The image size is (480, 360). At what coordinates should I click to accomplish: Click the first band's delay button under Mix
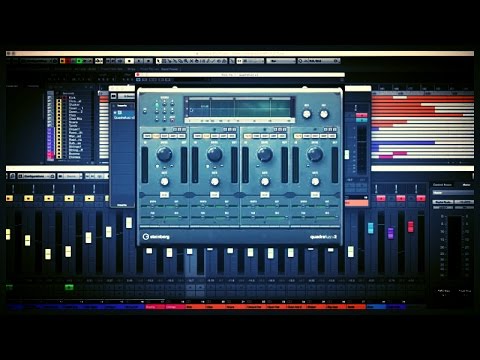pyautogui.click(x=164, y=195)
